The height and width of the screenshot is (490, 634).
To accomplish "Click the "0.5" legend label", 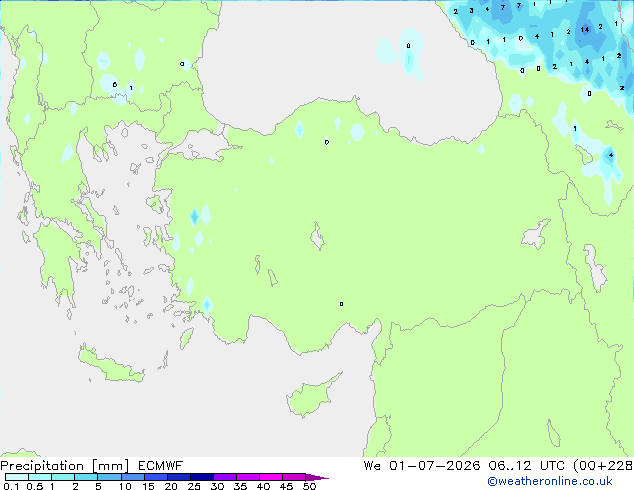I will [x=34, y=486].
